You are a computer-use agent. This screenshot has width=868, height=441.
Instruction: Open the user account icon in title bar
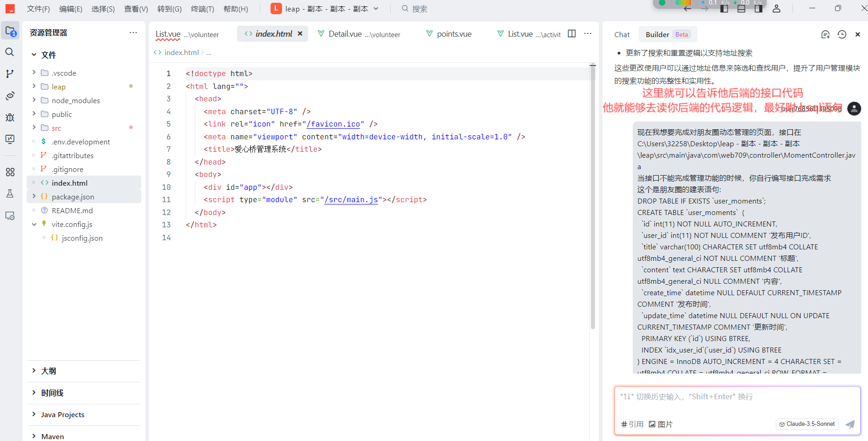776,9
